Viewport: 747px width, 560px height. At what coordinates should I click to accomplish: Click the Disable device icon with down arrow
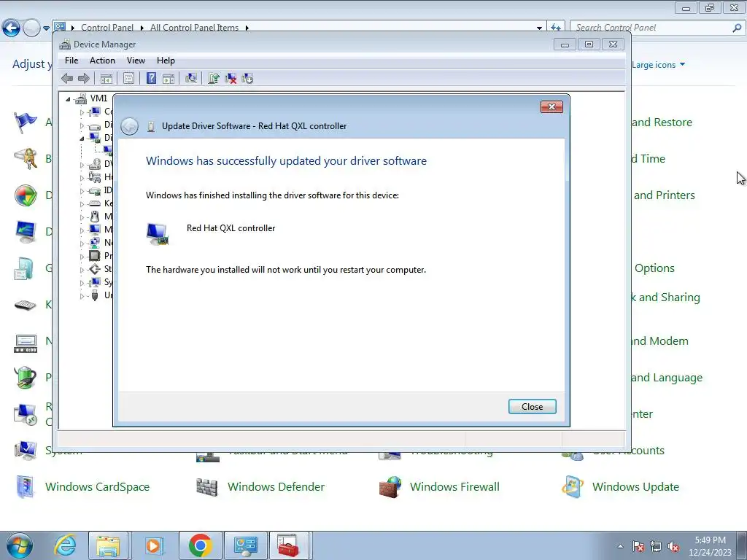coord(247,79)
